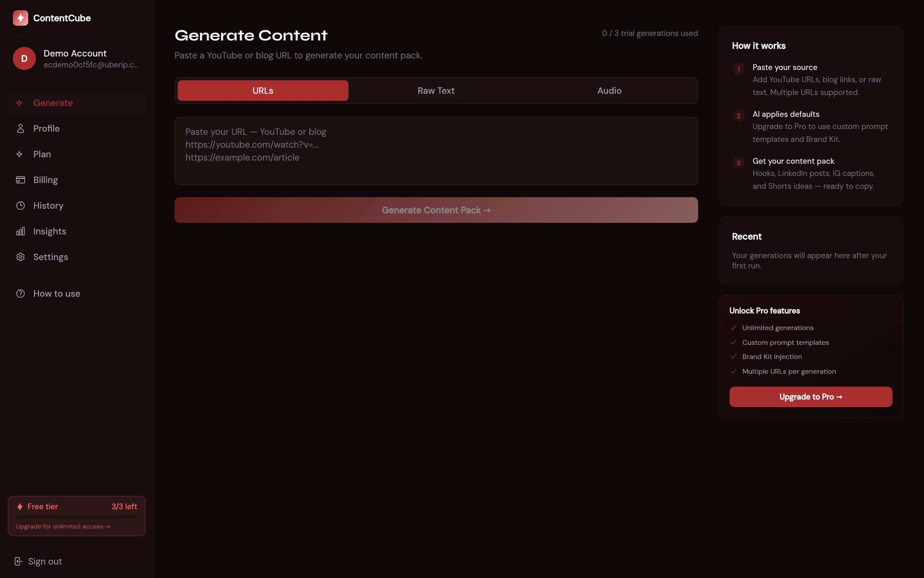
Task: Click the Sign out door icon
Action: [18, 561]
